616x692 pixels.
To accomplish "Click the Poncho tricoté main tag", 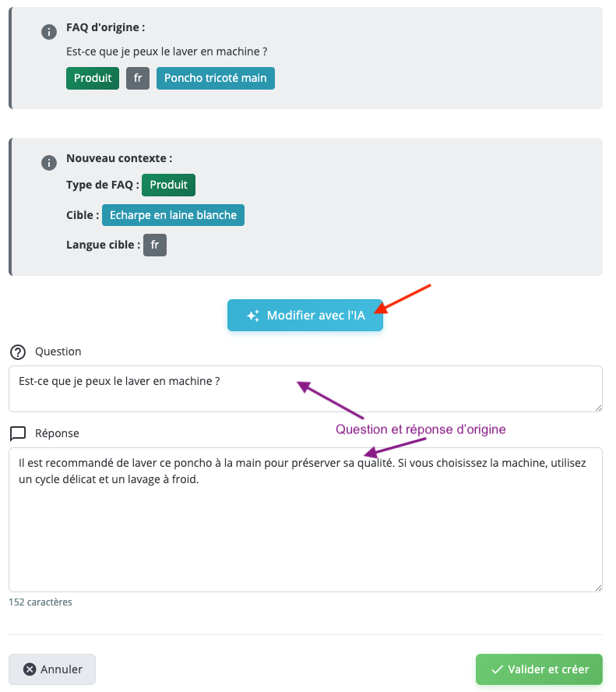I will point(215,78).
